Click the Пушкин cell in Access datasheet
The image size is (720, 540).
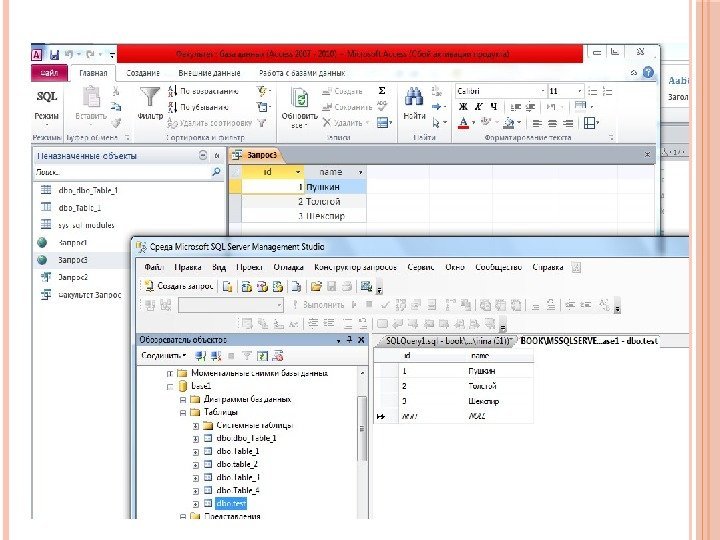335,187
